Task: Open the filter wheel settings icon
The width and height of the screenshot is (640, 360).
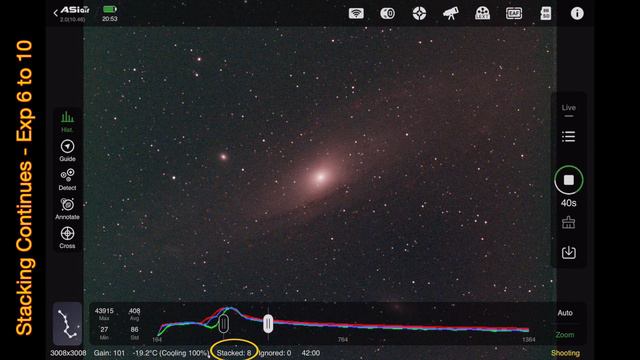Action: 482,13
